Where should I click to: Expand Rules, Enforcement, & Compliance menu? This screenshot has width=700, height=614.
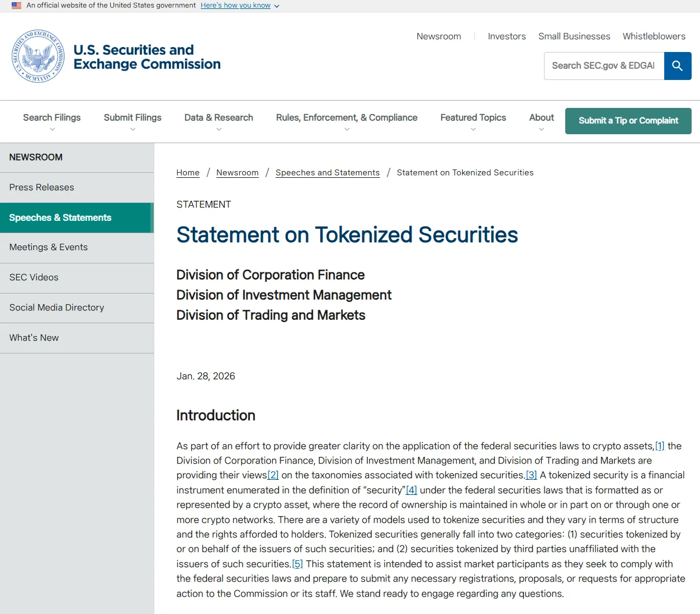347,121
